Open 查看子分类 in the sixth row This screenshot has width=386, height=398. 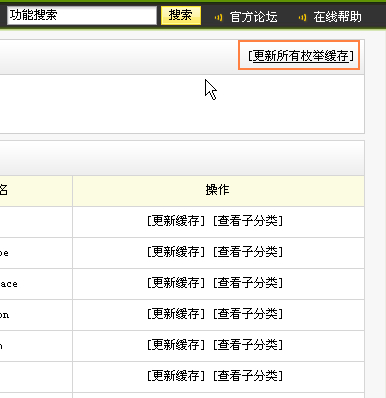tap(248, 376)
